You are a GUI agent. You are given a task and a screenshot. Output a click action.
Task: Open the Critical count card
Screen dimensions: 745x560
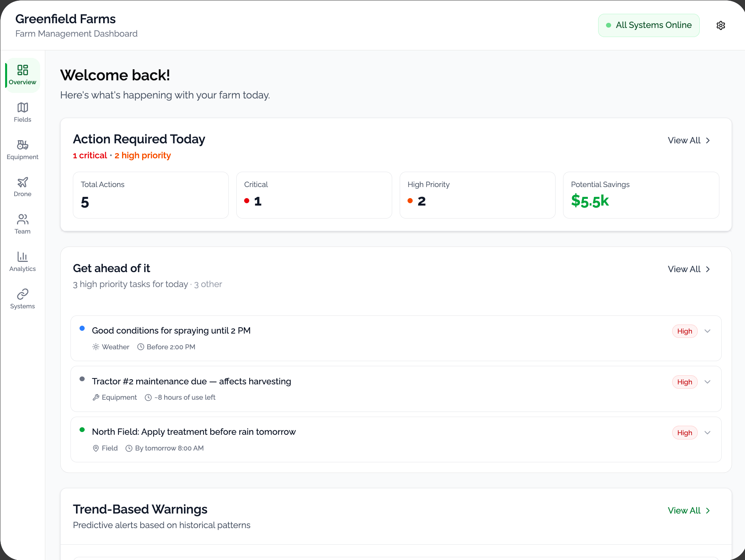pos(314,195)
